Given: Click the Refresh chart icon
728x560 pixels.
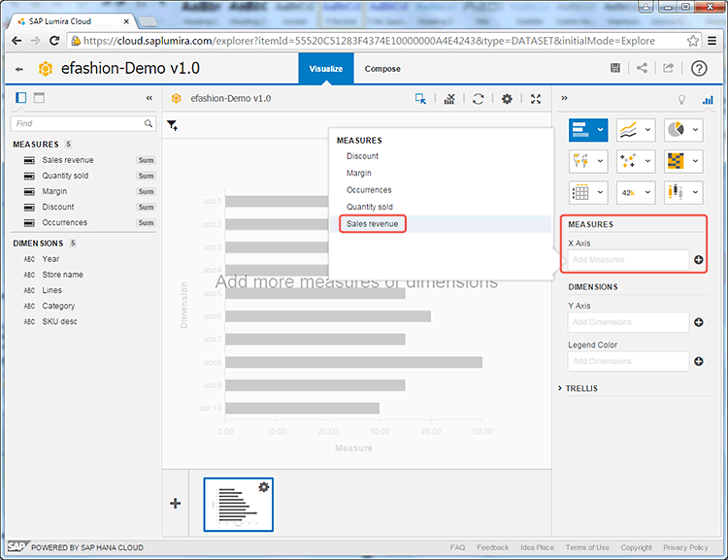Looking at the screenshot, I should click(478, 99).
